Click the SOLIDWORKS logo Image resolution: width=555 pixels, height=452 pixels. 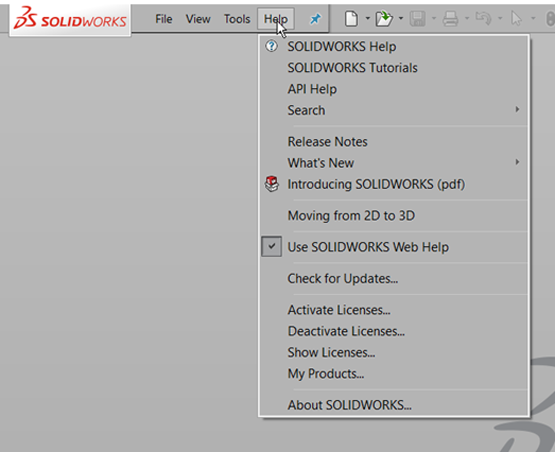tap(70, 19)
